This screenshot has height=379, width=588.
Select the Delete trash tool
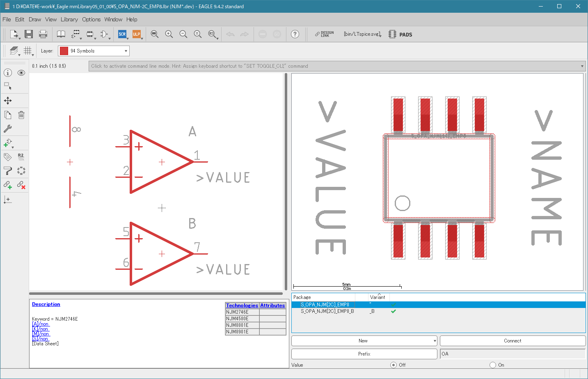click(21, 115)
